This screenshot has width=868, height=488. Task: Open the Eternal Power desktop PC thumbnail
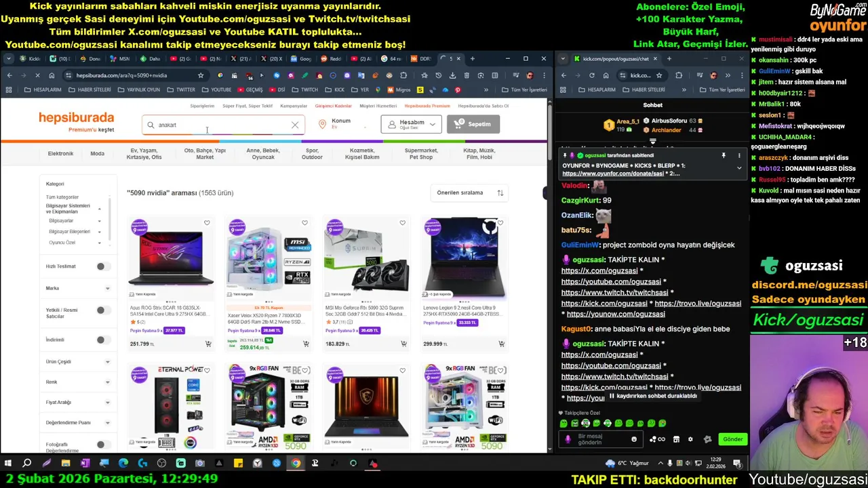(x=171, y=407)
